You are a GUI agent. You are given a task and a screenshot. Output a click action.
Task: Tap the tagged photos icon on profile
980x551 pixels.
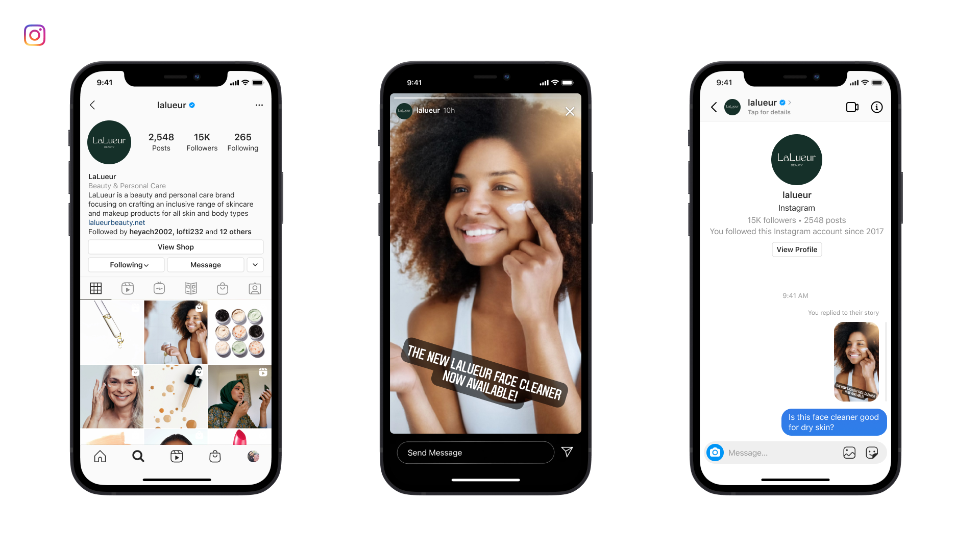[x=254, y=288]
